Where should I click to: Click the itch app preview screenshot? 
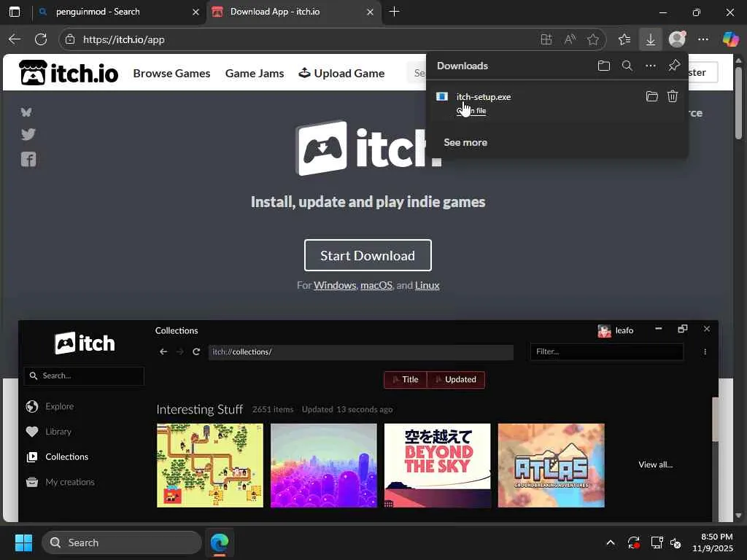(x=368, y=421)
